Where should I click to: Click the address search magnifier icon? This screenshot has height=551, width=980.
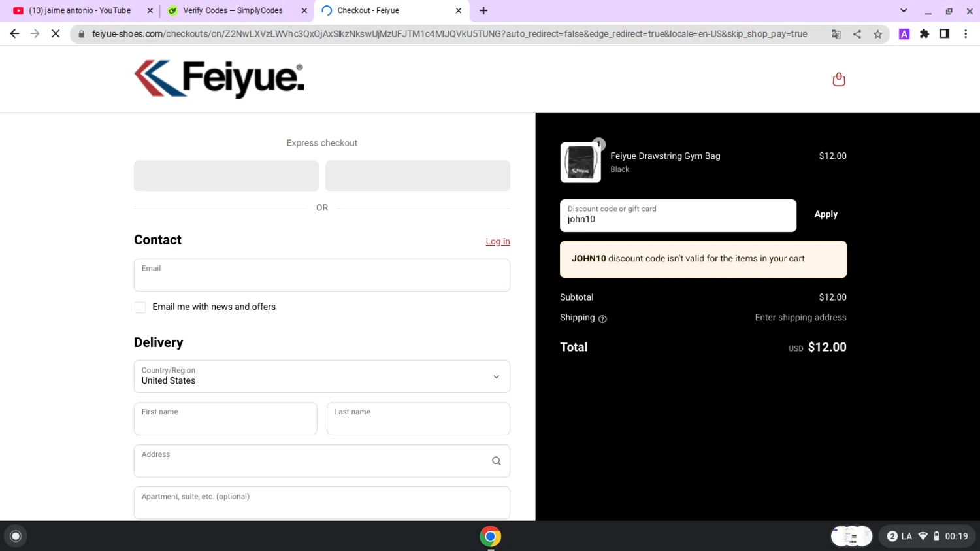click(x=497, y=461)
